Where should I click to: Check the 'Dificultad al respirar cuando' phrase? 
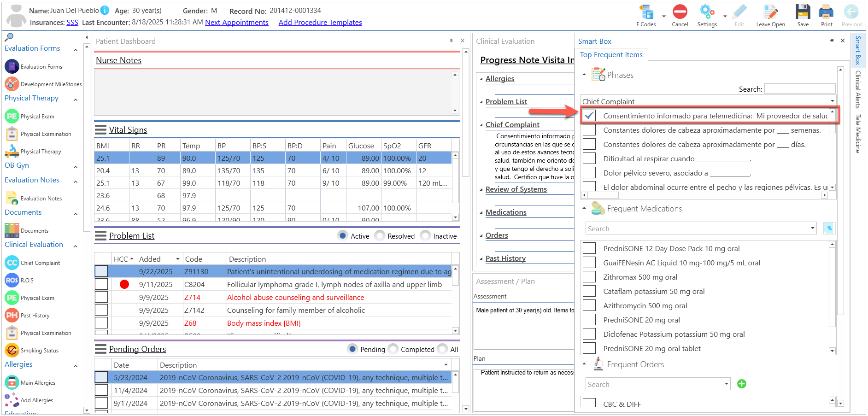[x=589, y=158]
